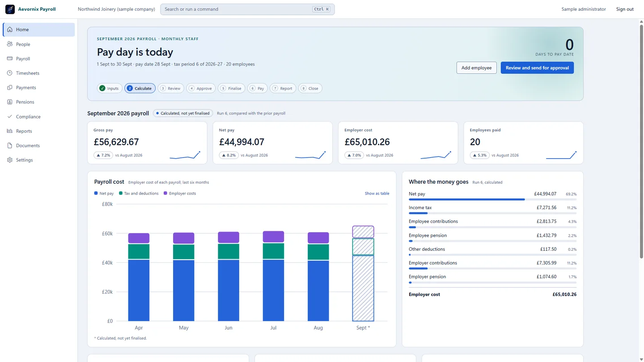Image resolution: width=644 pixels, height=362 pixels.
Task: Click the £56,629.67 gross pay value
Action: (116, 142)
